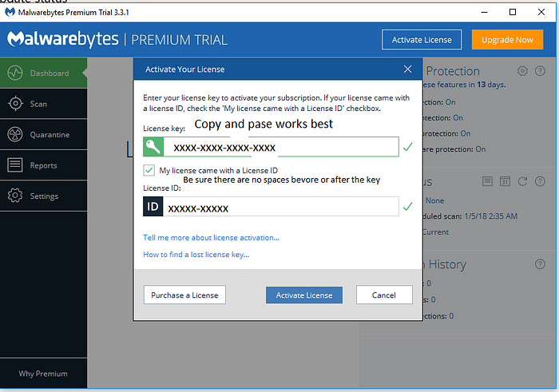
Task: Click the Malwarebytes header logo
Action: click(x=63, y=39)
